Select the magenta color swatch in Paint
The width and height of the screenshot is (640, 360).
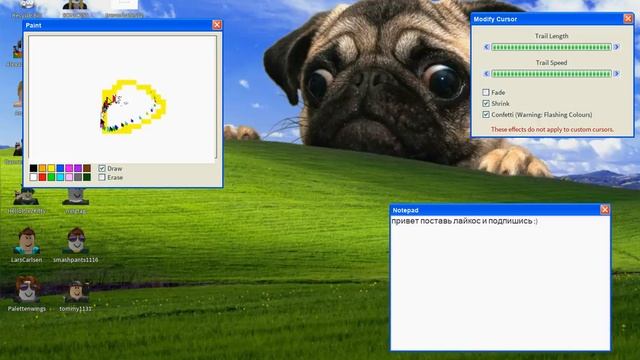[x=69, y=168]
